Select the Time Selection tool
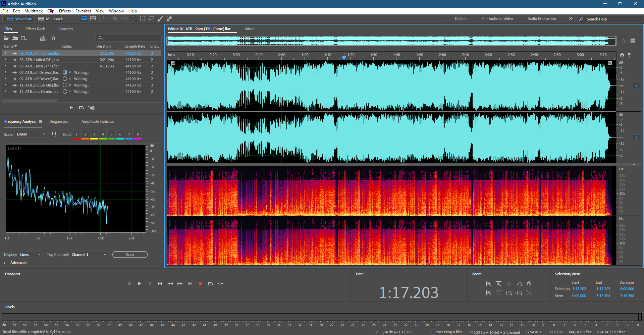This screenshot has width=644, height=335. coord(133,18)
